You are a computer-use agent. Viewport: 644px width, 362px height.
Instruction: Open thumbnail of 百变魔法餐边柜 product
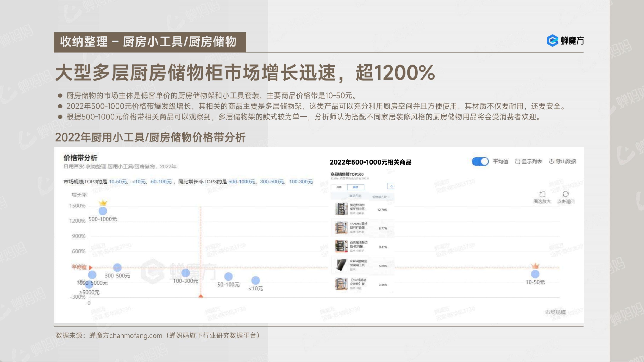click(341, 246)
